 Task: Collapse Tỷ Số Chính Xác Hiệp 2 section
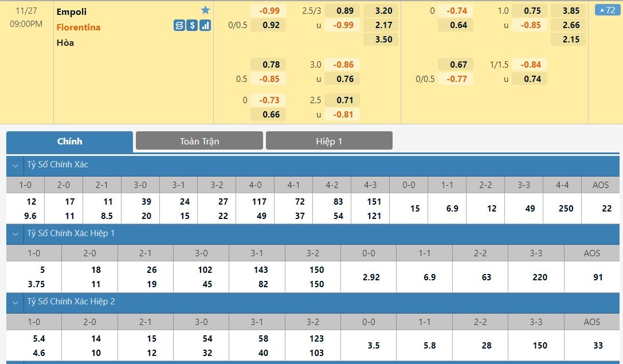15,302
